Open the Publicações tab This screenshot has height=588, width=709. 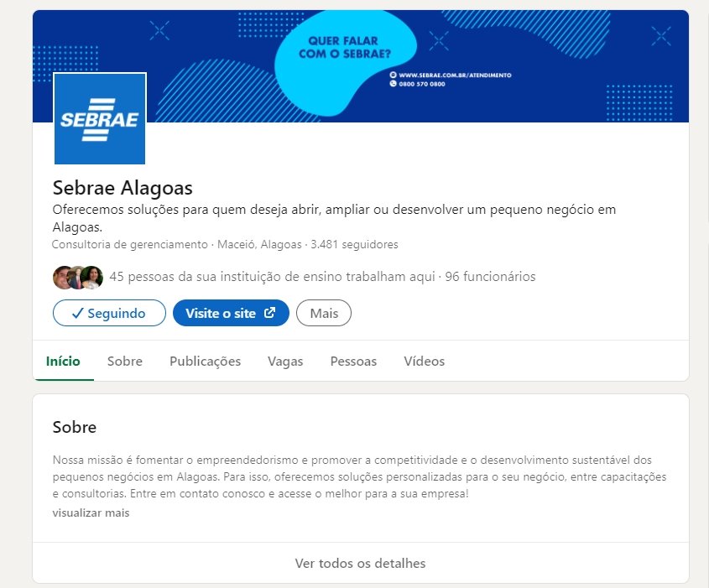[205, 362]
